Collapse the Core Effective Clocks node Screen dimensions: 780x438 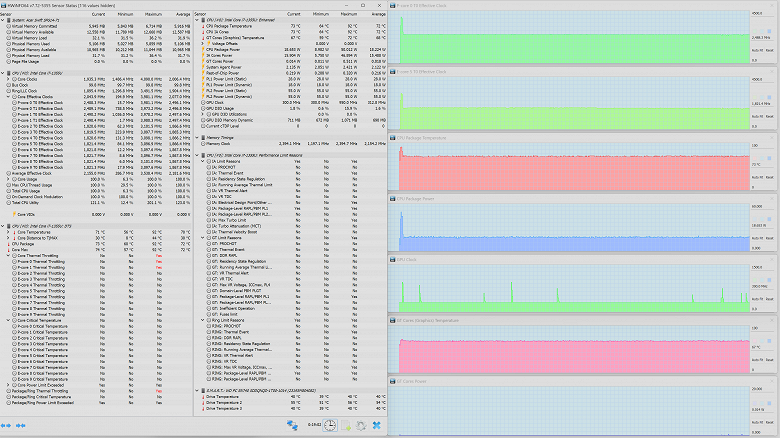8,97
